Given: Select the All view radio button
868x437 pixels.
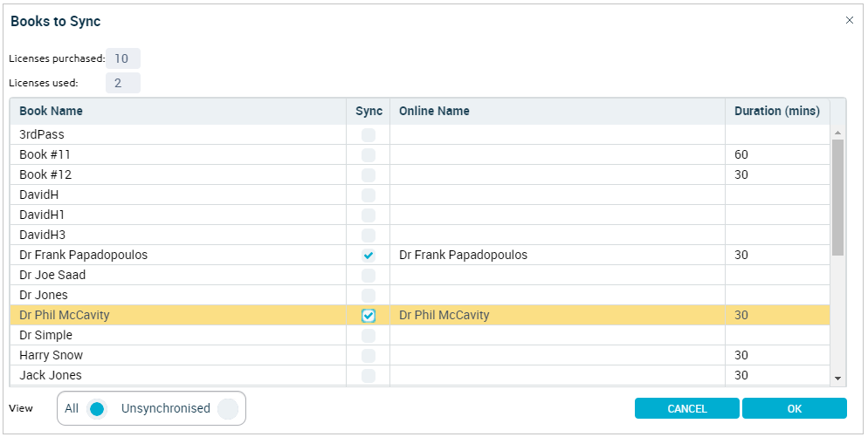Looking at the screenshot, I should pos(97,409).
